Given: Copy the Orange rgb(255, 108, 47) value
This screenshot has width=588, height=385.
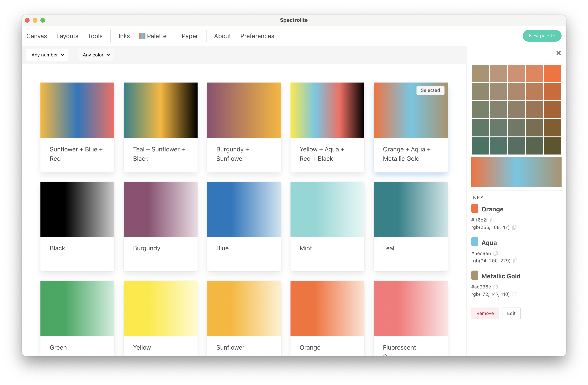Looking at the screenshot, I should pyautogui.click(x=514, y=227).
